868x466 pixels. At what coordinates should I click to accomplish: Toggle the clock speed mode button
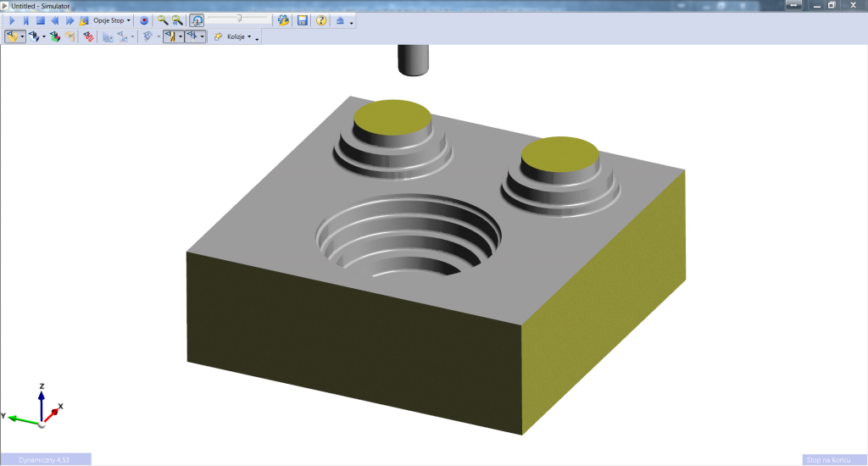click(x=197, y=19)
